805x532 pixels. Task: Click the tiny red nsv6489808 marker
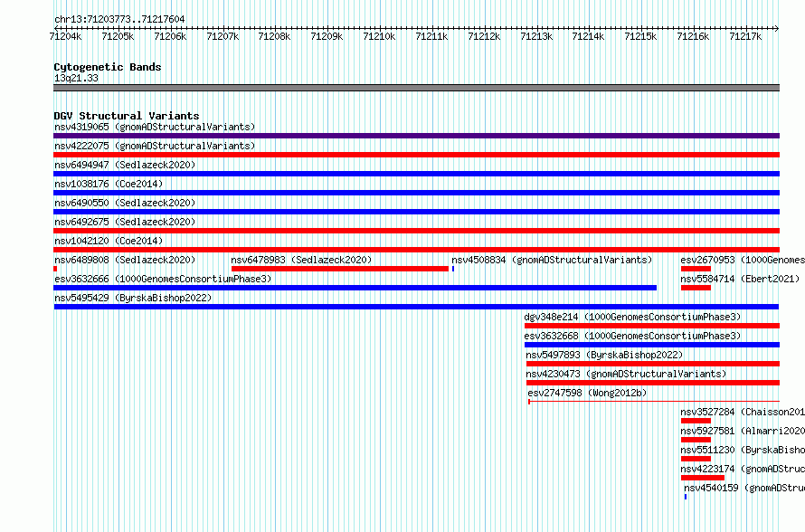55,269
